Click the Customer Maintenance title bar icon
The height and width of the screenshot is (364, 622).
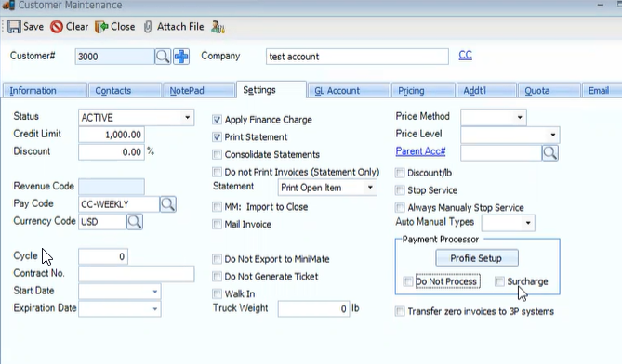pos(8,6)
